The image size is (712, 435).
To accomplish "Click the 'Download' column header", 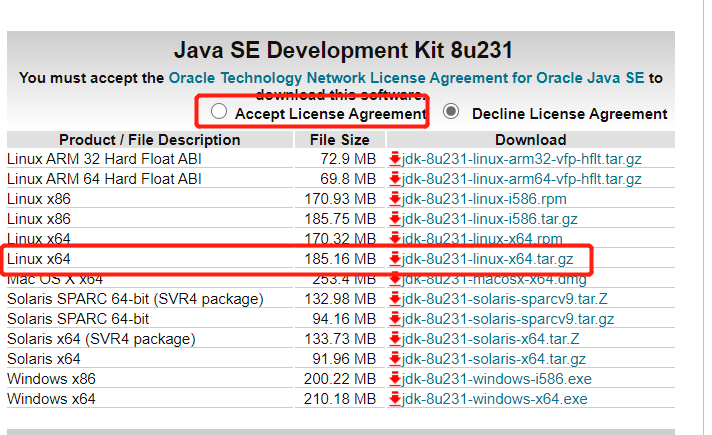I will click(x=530, y=140).
